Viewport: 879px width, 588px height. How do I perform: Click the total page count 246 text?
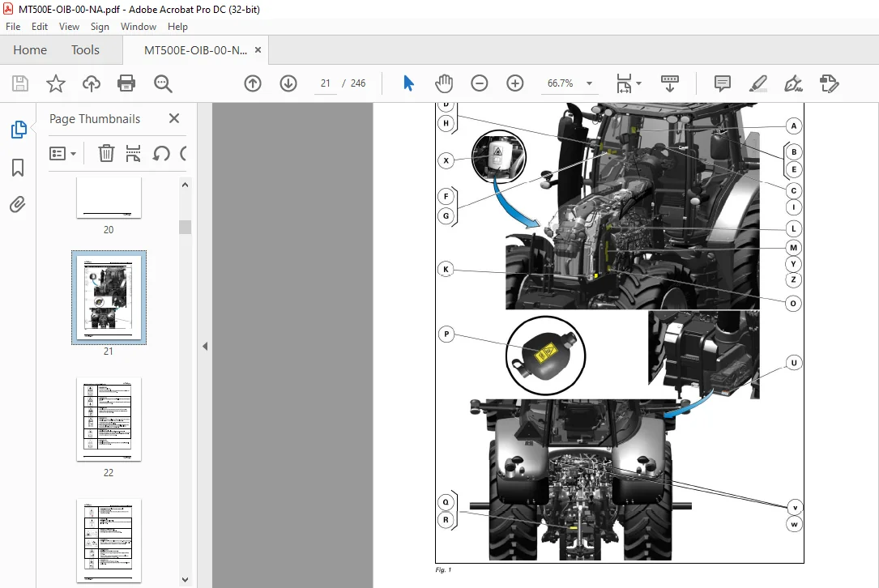(357, 83)
